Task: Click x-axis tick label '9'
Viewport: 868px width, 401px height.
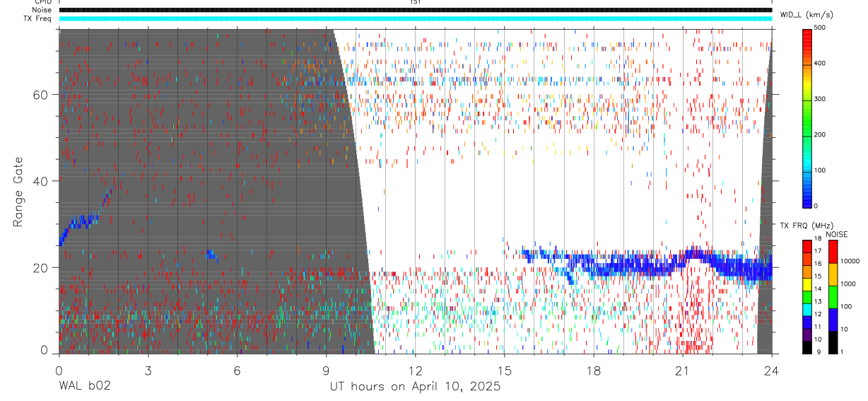Action: tap(326, 371)
